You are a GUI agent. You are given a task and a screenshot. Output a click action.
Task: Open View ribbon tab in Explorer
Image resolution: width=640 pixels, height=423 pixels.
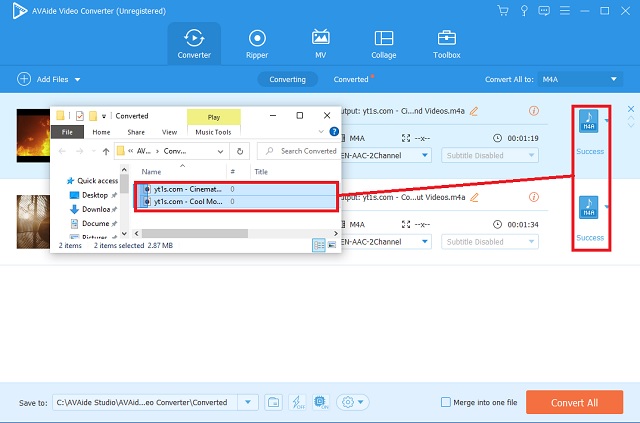[169, 132]
